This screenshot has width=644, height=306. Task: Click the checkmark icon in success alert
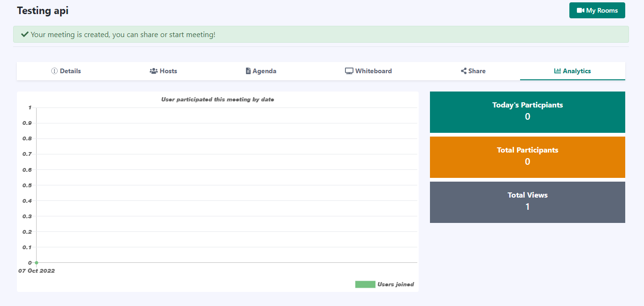coord(25,34)
